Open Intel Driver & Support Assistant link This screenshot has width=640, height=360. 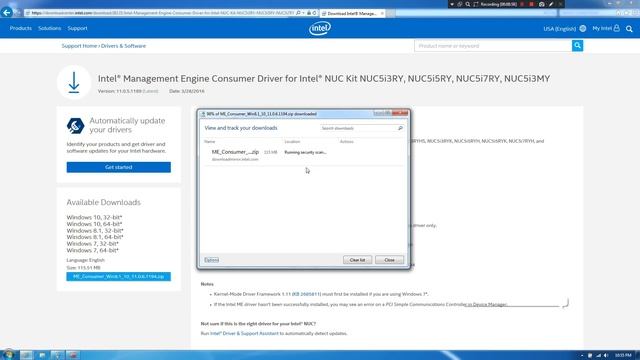244,333
